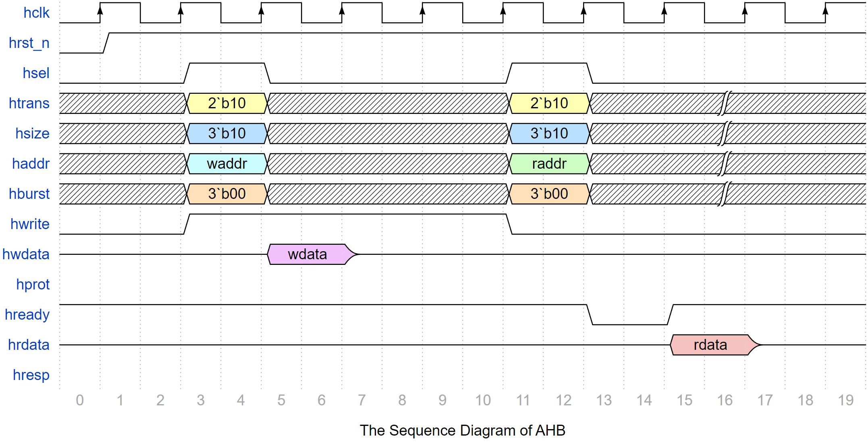Click cycle number 16 on the time axis
868x442 pixels.
point(725,401)
